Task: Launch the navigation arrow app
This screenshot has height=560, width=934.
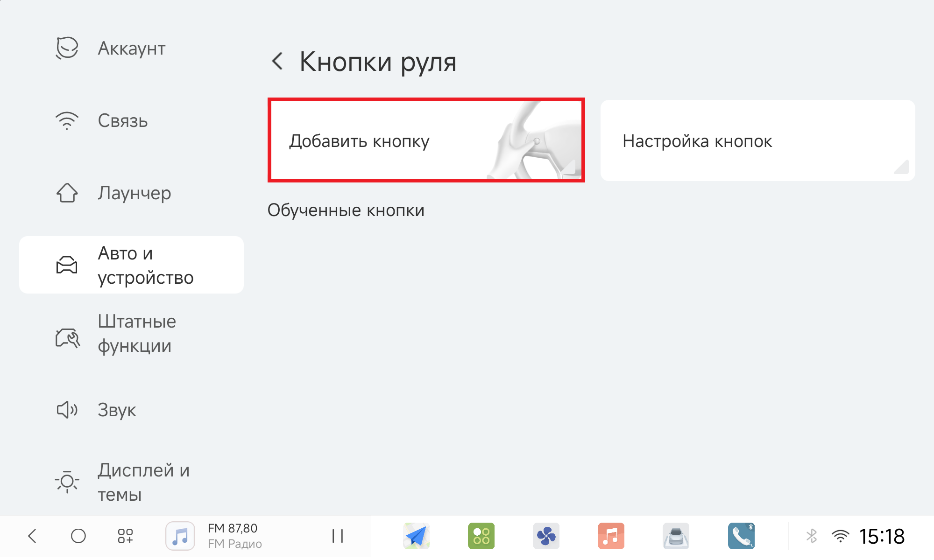Action: (x=416, y=536)
